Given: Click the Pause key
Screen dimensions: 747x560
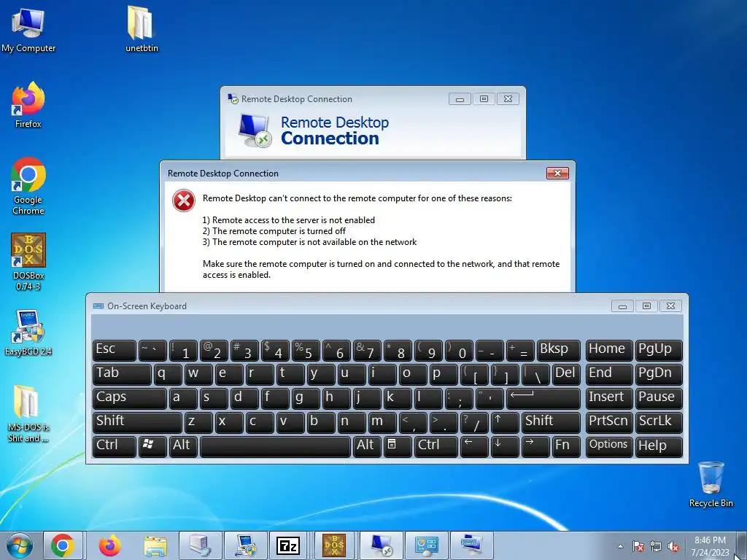Looking at the screenshot, I should click(659, 398).
